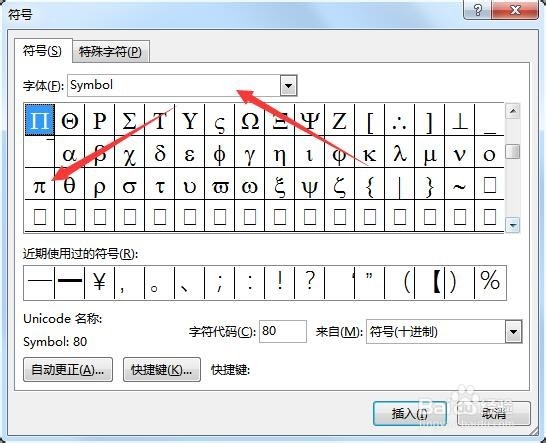Select the lowercase omega symbol
This screenshot has height=443, width=546.
[250, 184]
